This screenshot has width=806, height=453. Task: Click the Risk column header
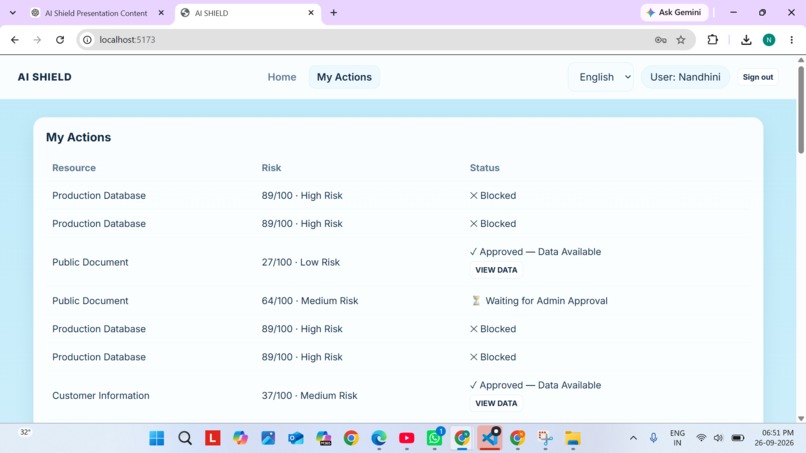point(271,168)
